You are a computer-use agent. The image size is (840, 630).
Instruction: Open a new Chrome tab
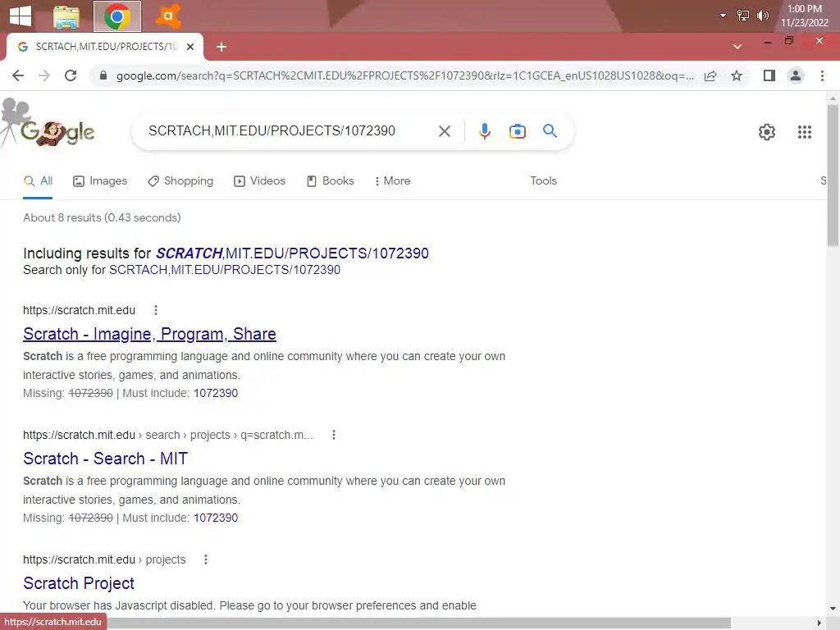221,47
